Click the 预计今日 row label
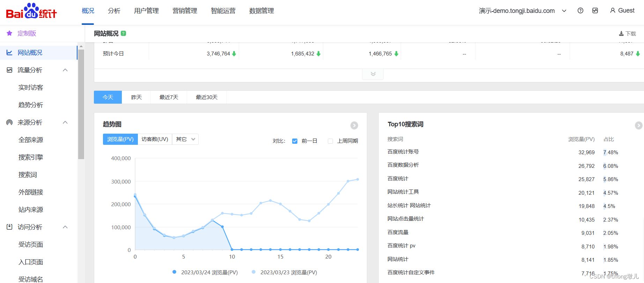Screen dimensions: 644x283 click(113, 54)
